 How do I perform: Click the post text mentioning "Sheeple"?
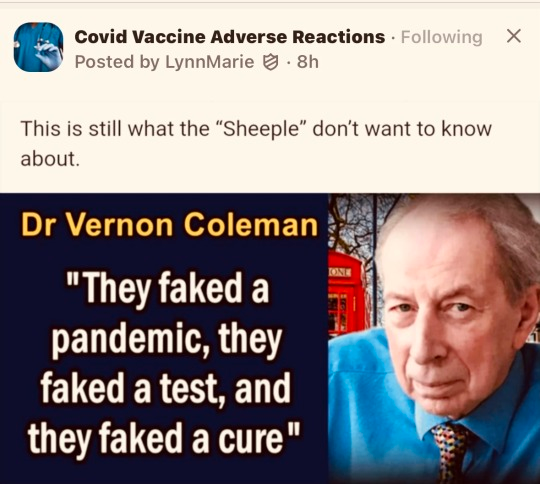[256, 143]
